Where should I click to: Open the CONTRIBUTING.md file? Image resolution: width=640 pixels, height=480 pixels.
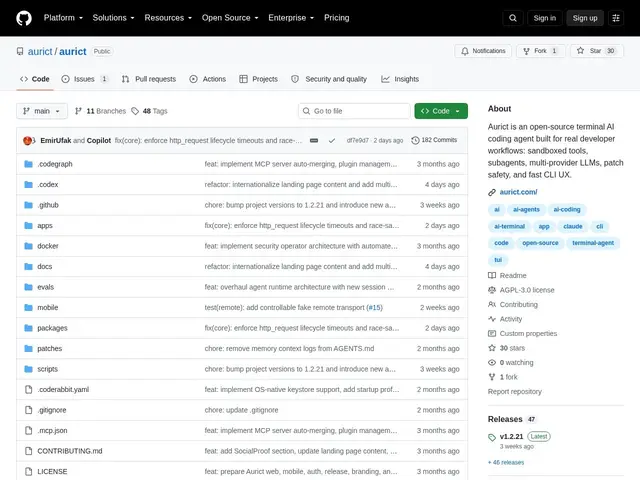pyautogui.click(x=70, y=451)
